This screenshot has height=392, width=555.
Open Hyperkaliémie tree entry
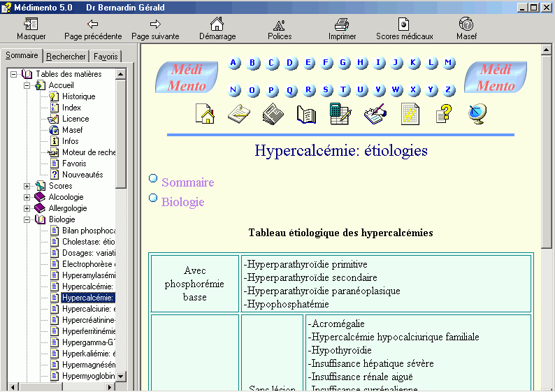coord(89,354)
